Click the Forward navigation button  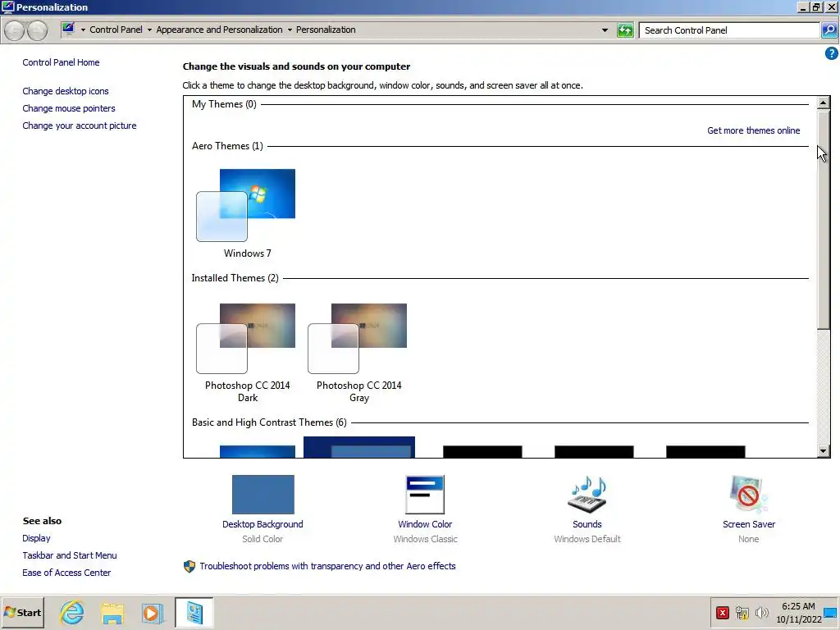tap(37, 30)
